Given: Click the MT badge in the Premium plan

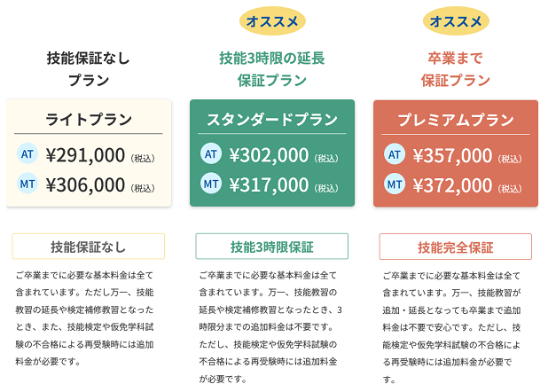Looking at the screenshot, I should (x=395, y=184).
